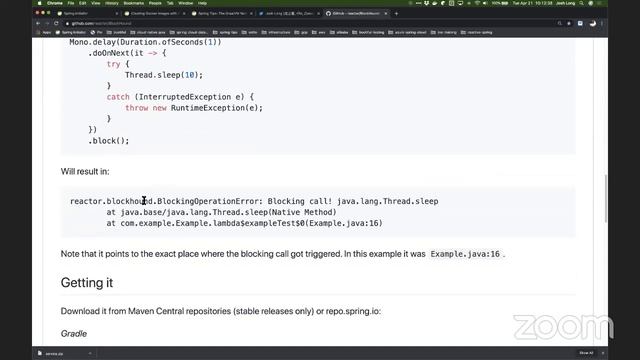This screenshot has width=640, height=360.
Task: Bookmark this page with star icon
Action: pos(569,23)
